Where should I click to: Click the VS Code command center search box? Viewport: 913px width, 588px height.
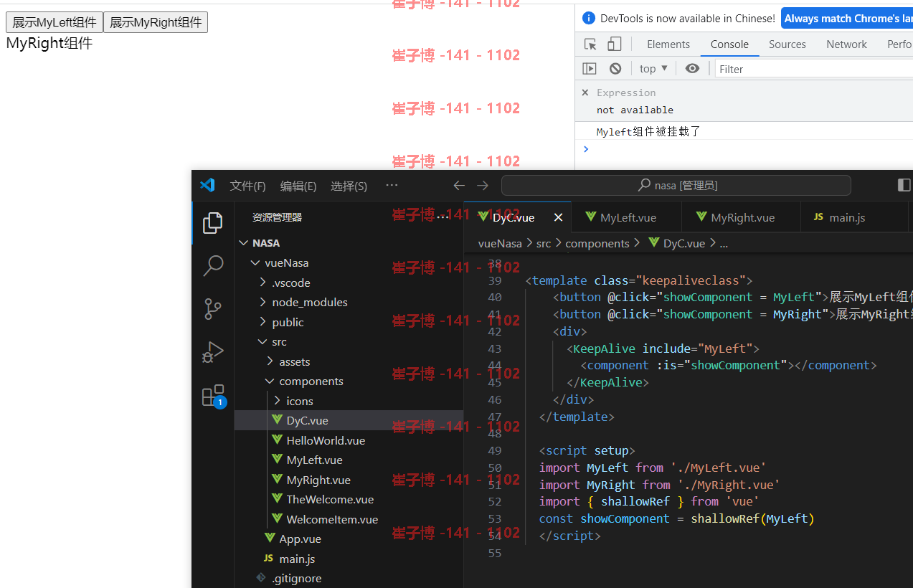pyautogui.click(x=676, y=186)
